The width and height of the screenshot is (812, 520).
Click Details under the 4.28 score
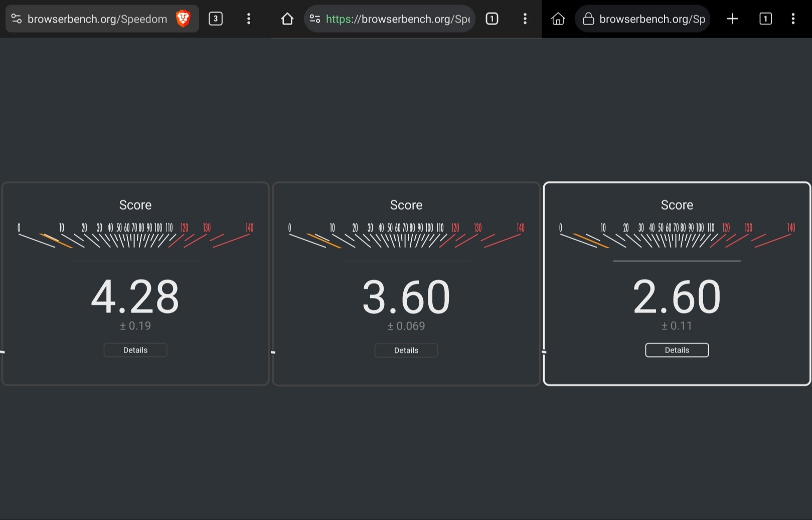[x=135, y=350]
